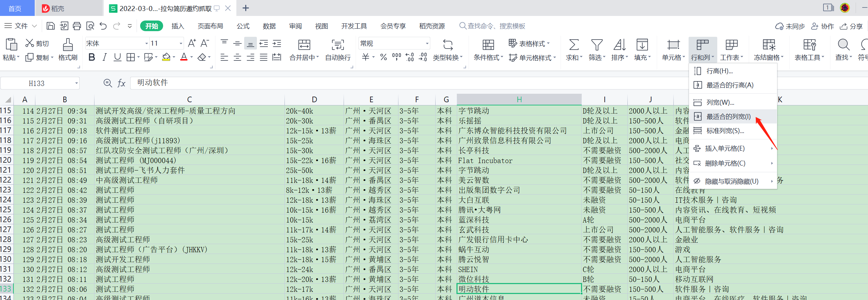
Task: Click the Cells (单元格) icon
Action: [x=673, y=45]
